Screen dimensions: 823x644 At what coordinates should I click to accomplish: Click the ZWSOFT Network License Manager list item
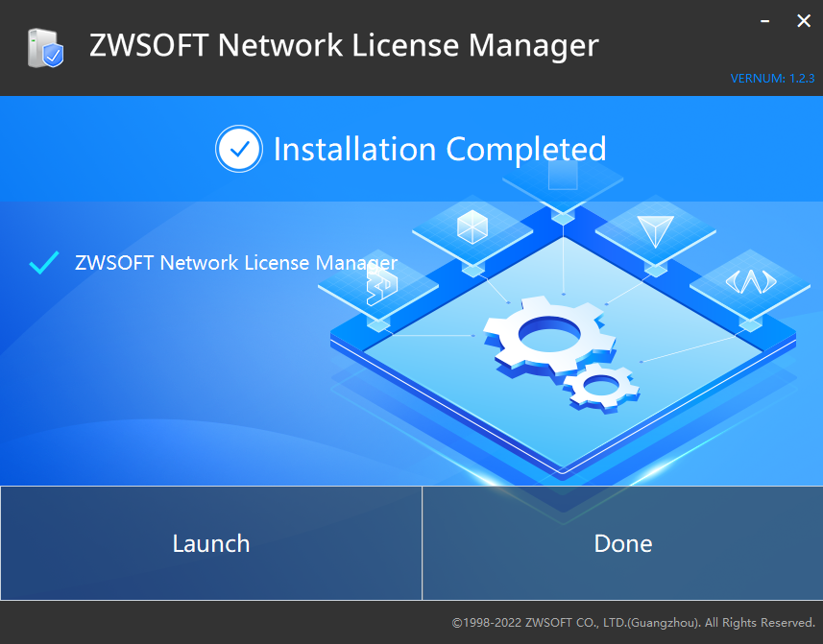pos(236,263)
